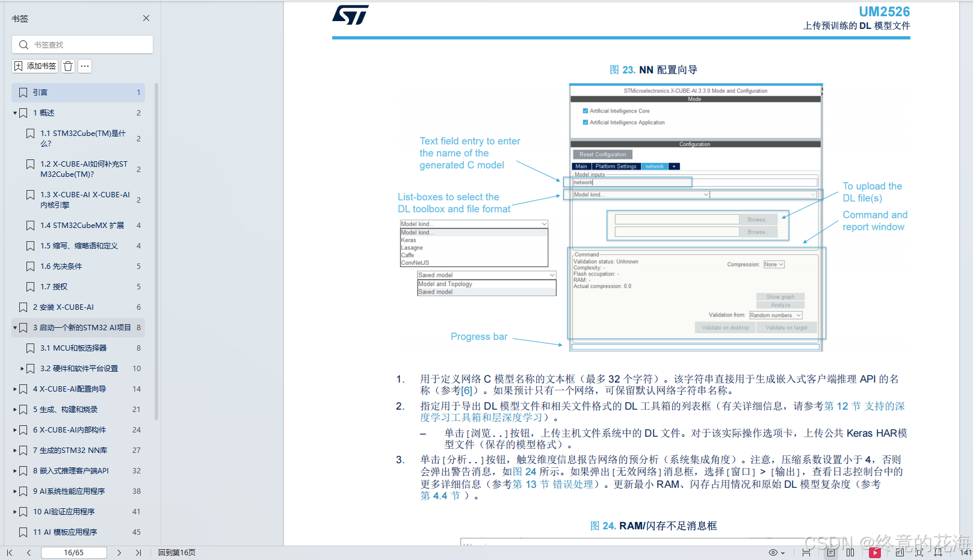The height and width of the screenshot is (560, 973).
Task: Collapse the '1 概述' bookmark section
Action: 15,113
